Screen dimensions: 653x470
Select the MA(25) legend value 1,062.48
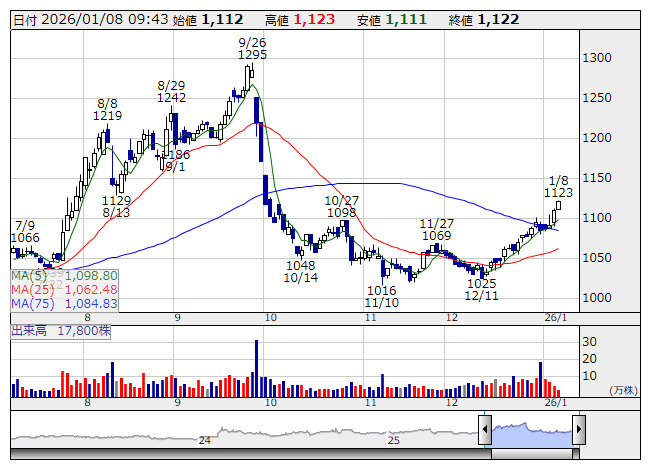point(91,290)
